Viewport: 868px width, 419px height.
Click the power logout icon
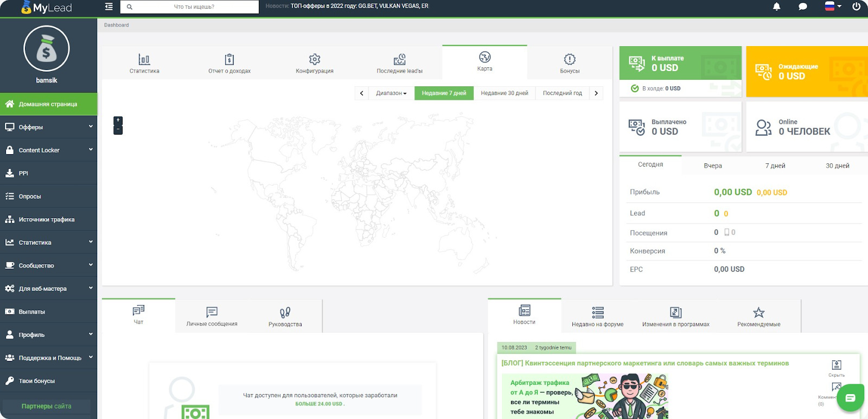click(x=857, y=7)
